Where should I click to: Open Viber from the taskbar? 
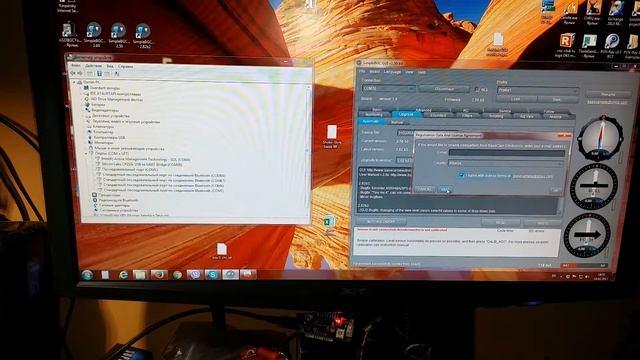point(195,275)
